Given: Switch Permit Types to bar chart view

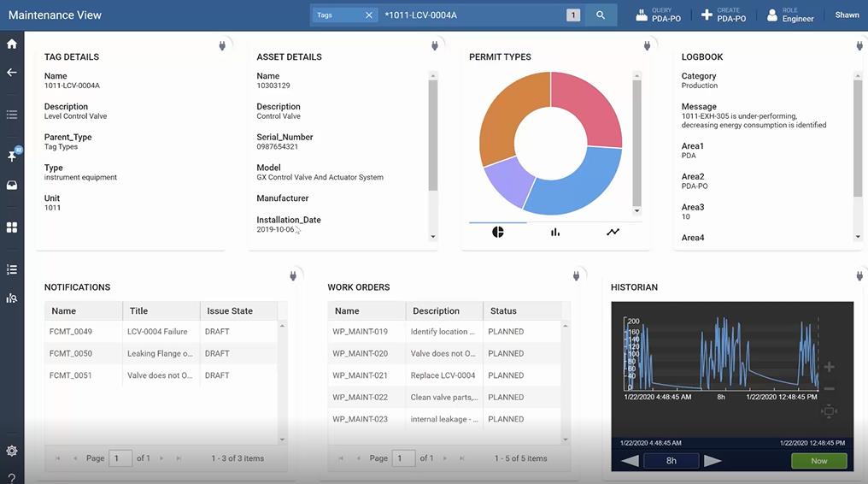Looking at the screenshot, I should tap(555, 232).
